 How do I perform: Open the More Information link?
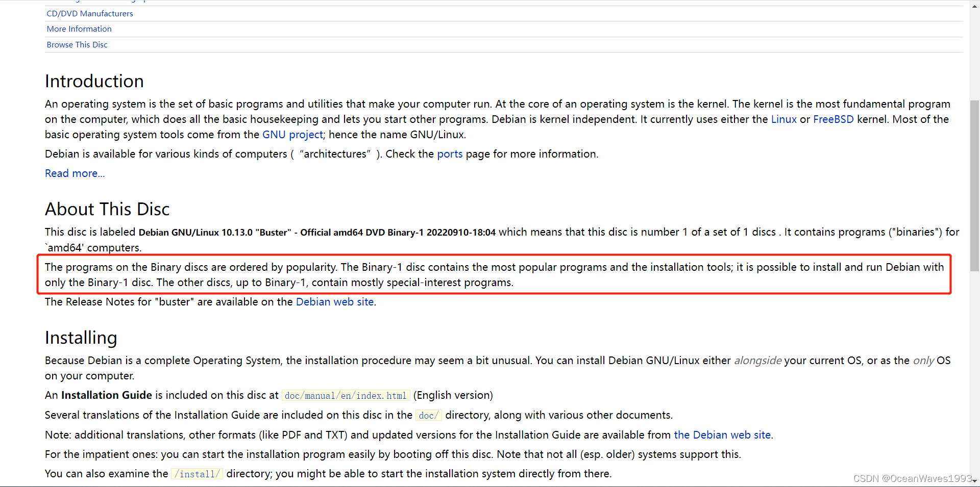tap(79, 29)
